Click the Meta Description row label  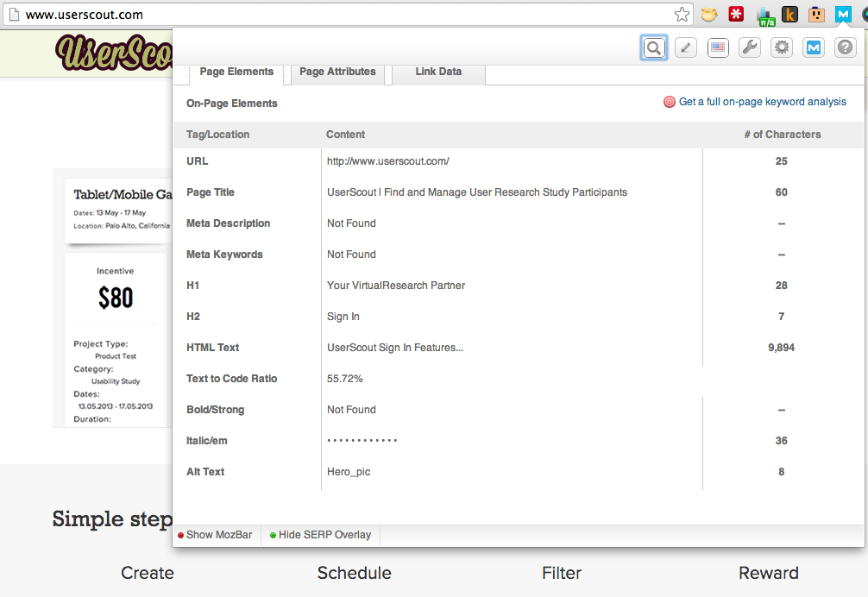click(x=228, y=223)
